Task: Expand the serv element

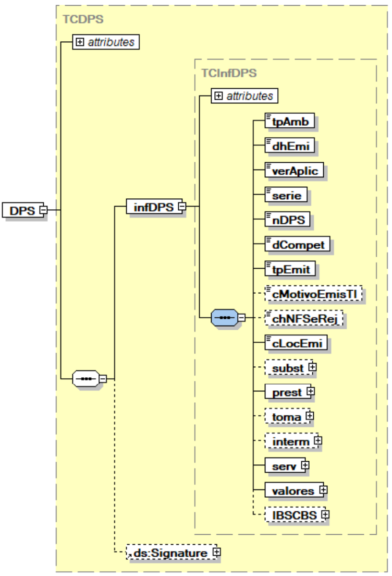Action: [305, 465]
